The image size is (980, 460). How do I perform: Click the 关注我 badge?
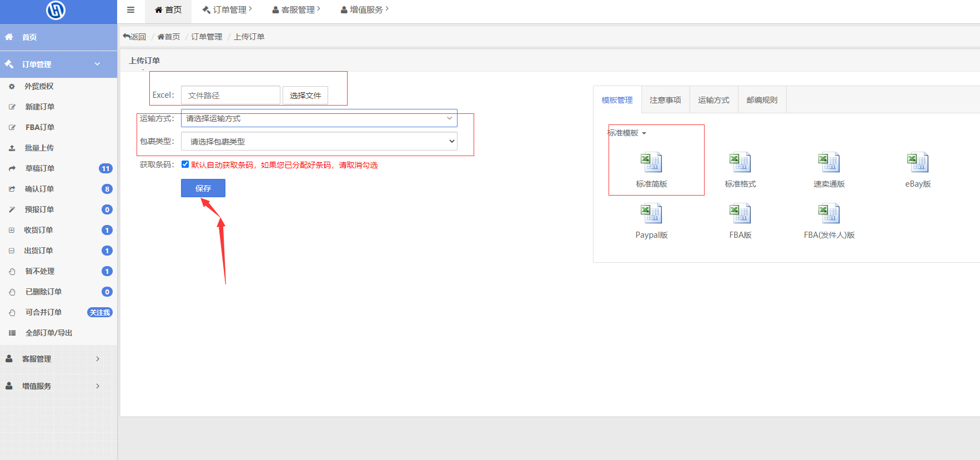(100, 312)
